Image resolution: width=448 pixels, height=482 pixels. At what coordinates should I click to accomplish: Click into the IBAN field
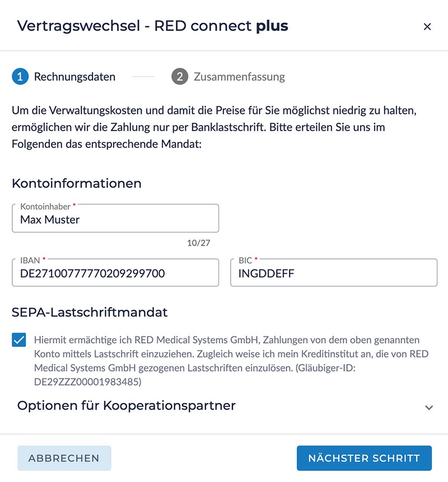click(x=115, y=274)
